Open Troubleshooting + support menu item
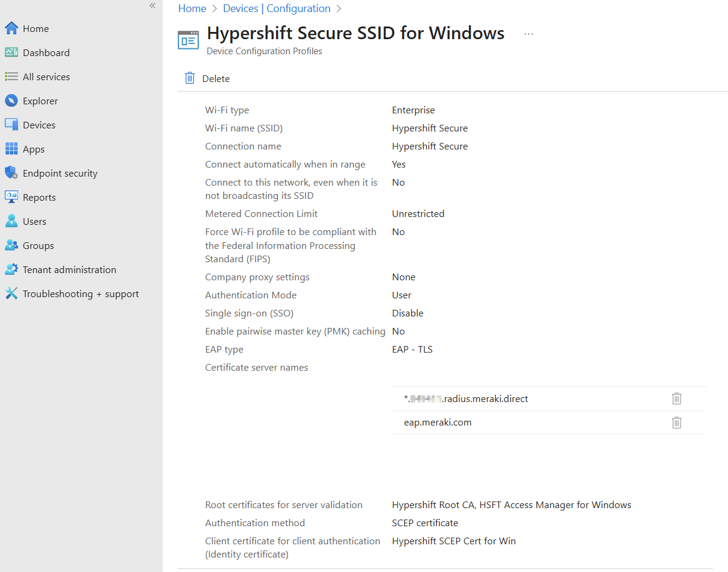The width and height of the screenshot is (728, 572). tap(81, 294)
